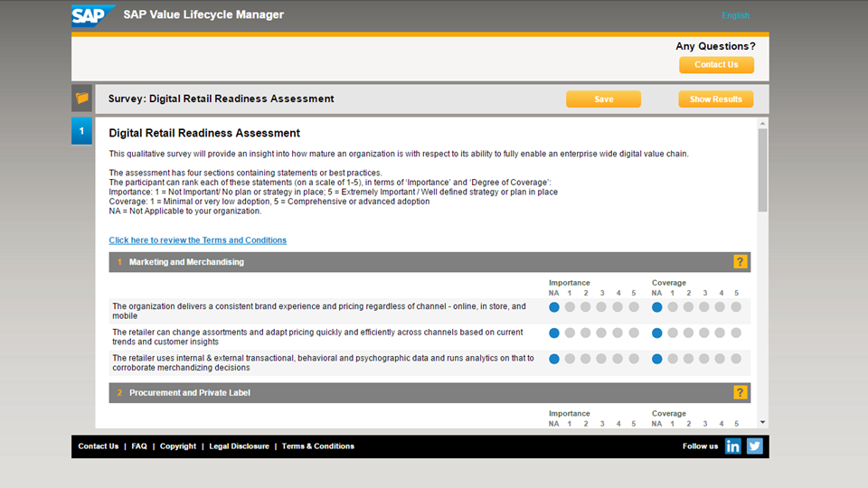
Task: Open the LinkedIn follow icon
Action: (733, 446)
